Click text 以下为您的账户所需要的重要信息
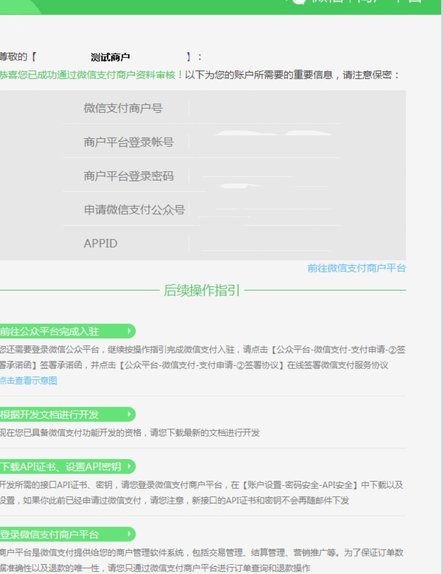The image size is (444, 574). point(258,75)
